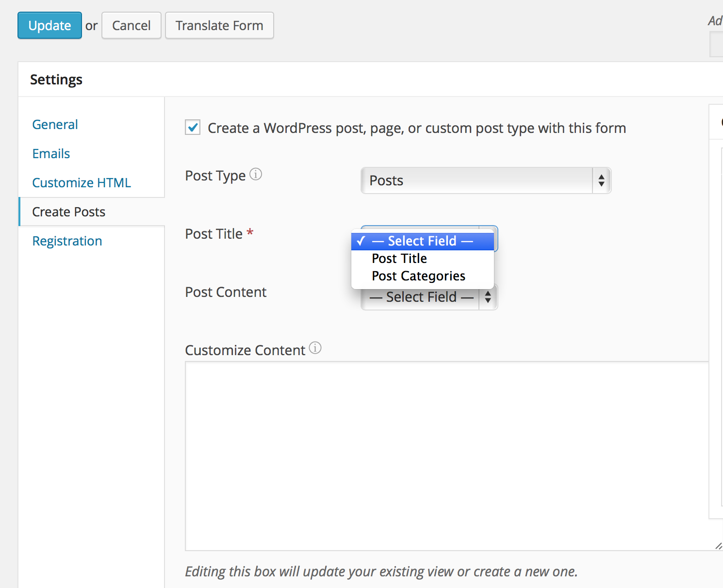The height and width of the screenshot is (588, 723).
Task: Click the Translate Form button
Action: click(219, 25)
